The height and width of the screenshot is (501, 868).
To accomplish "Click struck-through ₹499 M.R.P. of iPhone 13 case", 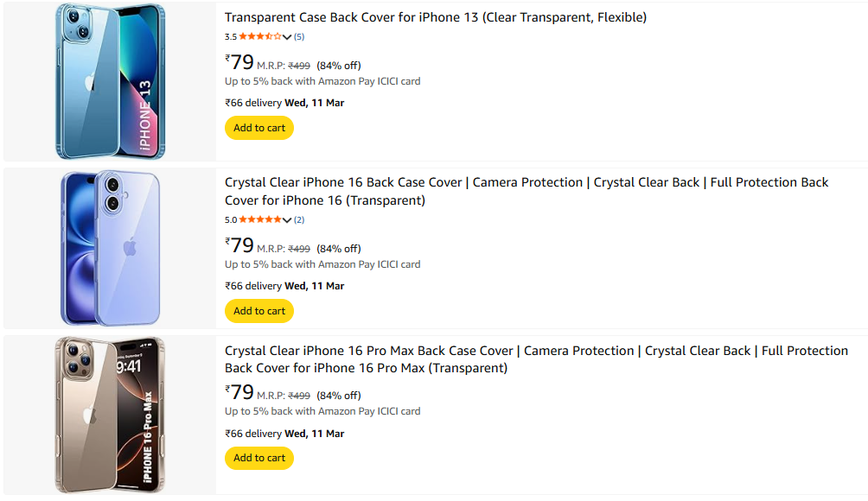I will click(x=299, y=66).
